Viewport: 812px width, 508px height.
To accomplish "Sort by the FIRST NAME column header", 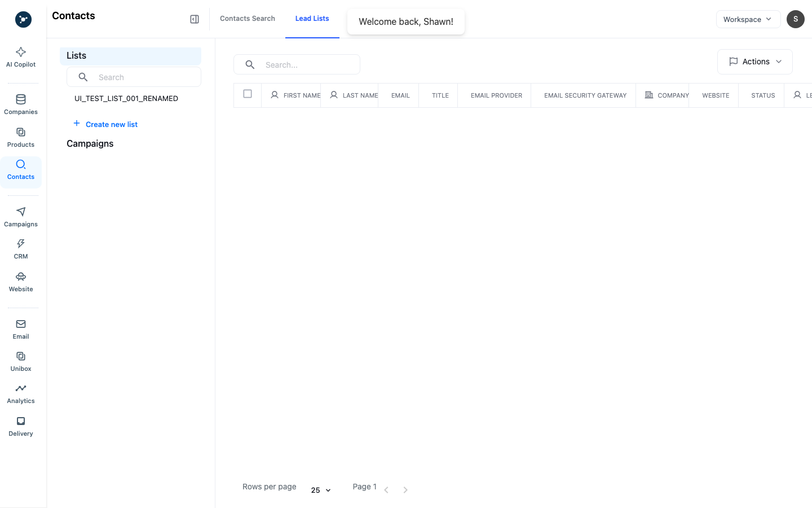I will click(292, 95).
